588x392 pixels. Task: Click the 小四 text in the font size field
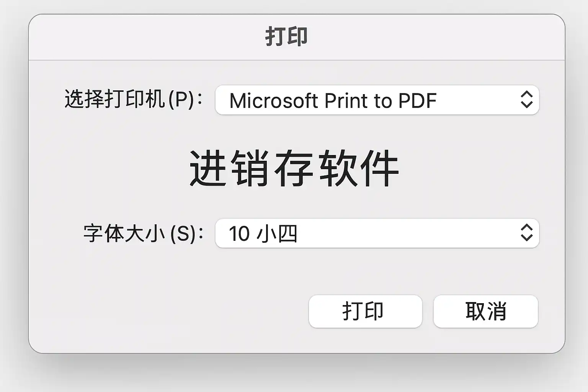(276, 234)
